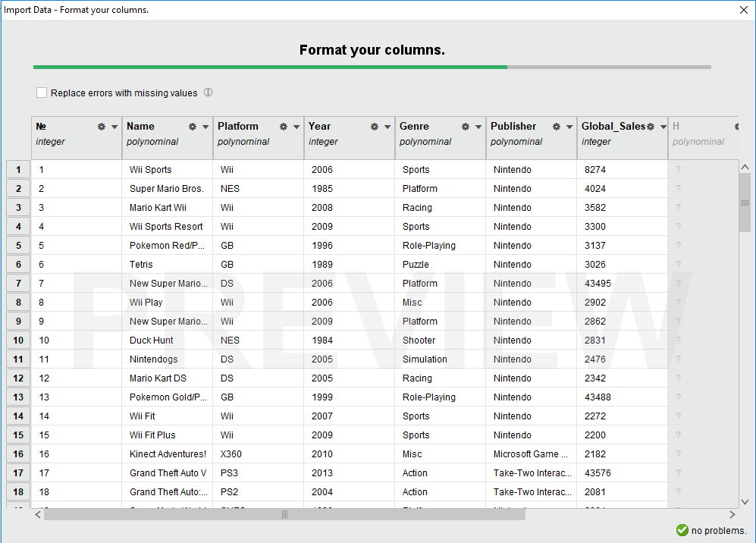Viewport: 756px width, 543px height.
Task: Click 'Kinect Adventures!' cell
Action: (168, 454)
